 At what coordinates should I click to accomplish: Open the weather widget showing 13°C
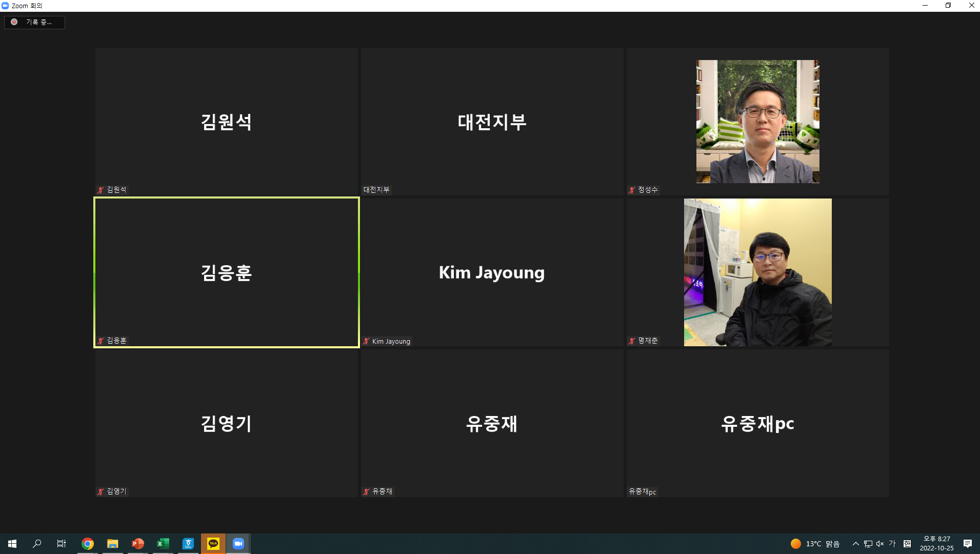815,544
